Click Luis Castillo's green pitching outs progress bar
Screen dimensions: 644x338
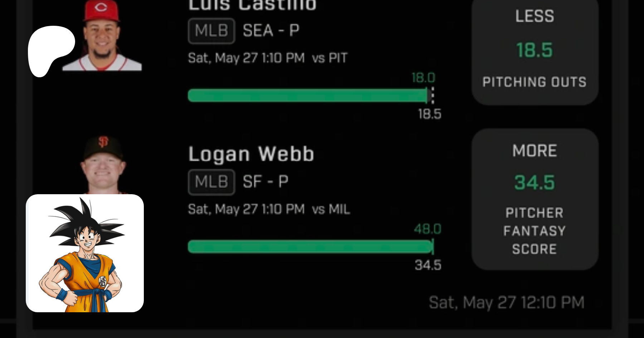click(308, 95)
